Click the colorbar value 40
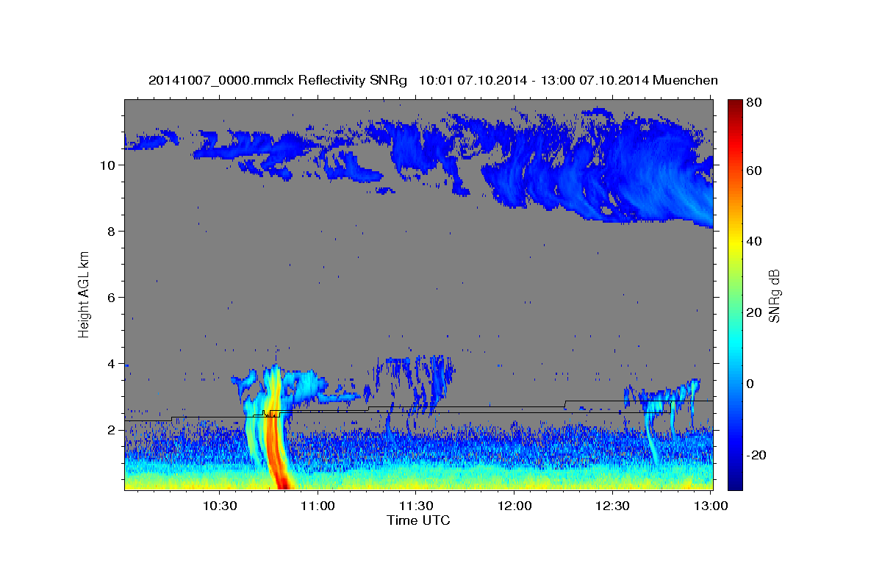The width and height of the screenshot is (882, 588). click(753, 241)
